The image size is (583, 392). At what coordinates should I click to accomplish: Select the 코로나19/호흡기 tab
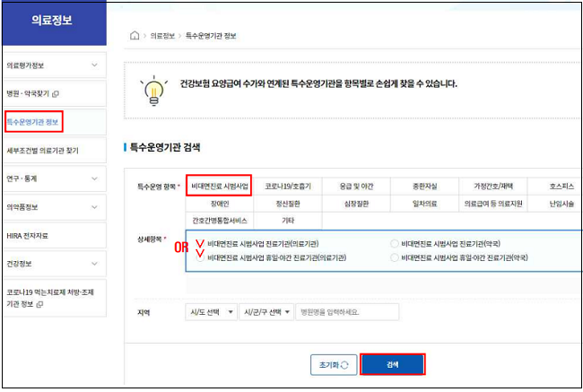point(288,186)
